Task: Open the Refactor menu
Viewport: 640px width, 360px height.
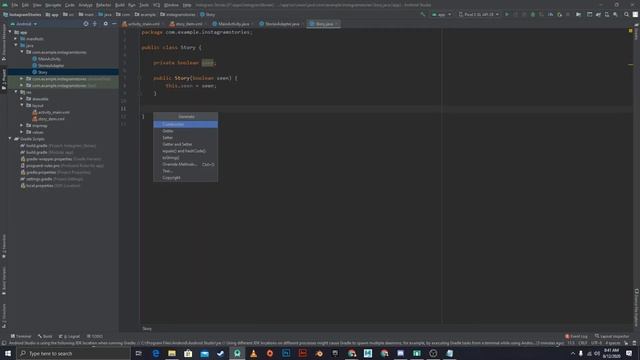Action: [103, 5]
